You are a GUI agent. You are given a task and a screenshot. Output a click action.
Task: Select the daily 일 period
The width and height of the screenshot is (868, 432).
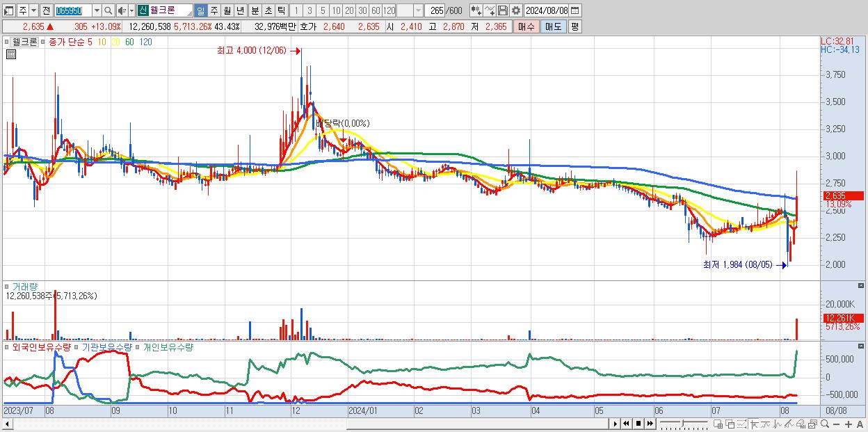(x=200, y=10)
